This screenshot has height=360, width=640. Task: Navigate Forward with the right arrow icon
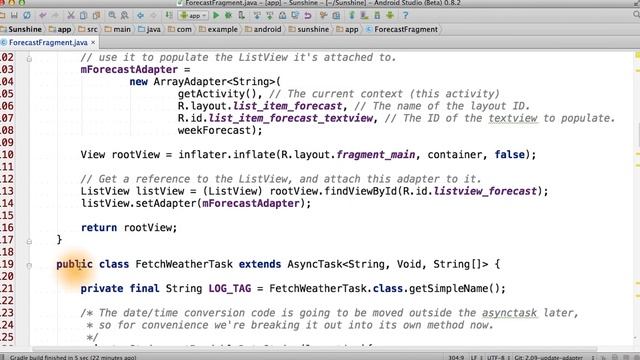[153, 16]
